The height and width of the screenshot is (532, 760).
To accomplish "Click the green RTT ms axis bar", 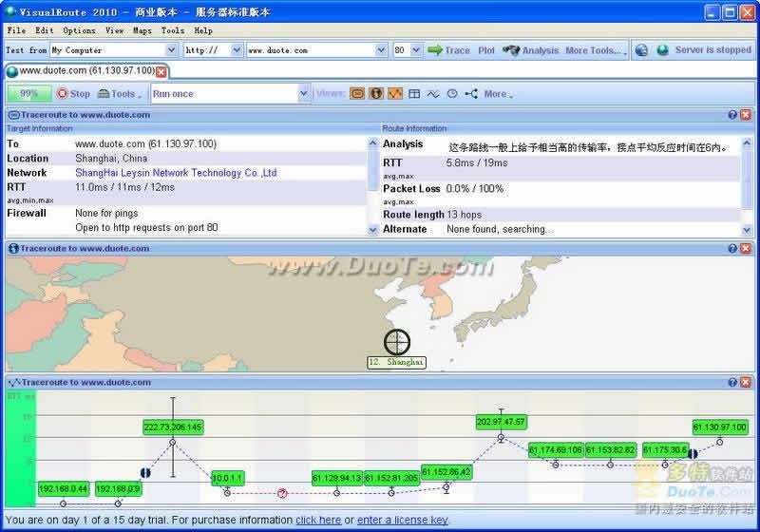I will click(x=20, y=448).
